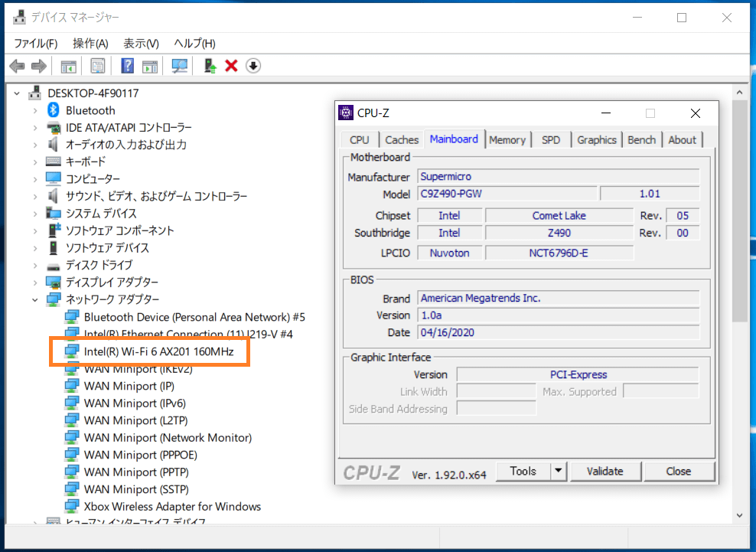Click the システム デバイス folder icon
The image size is (756, 552).
click(53, 213)
